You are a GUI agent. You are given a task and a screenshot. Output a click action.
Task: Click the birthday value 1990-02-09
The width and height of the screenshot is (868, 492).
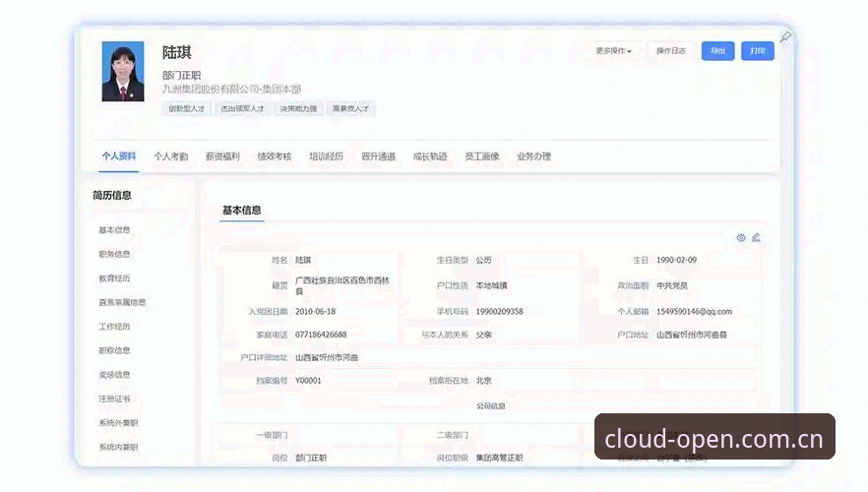point(676,260)
